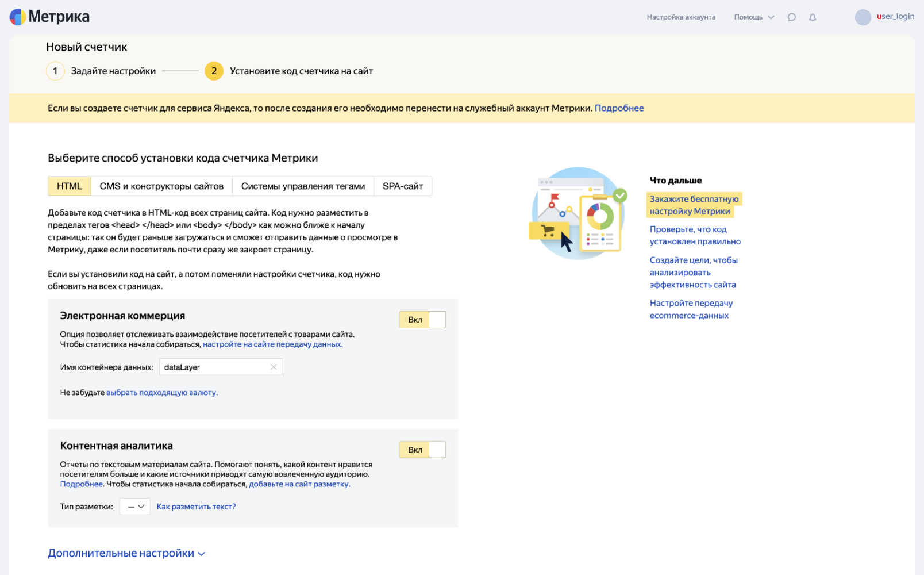
Task: Click the onboarding illustration image
Action: point(578,213)
